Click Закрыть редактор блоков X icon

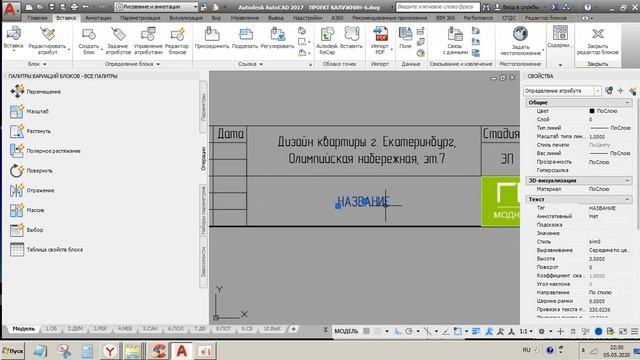tap(598, 34)
